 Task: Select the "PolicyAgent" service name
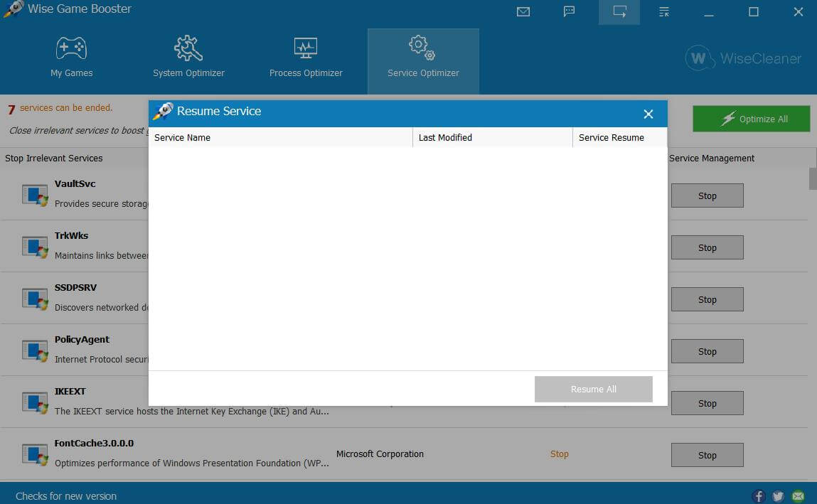[x=82, y=340]
